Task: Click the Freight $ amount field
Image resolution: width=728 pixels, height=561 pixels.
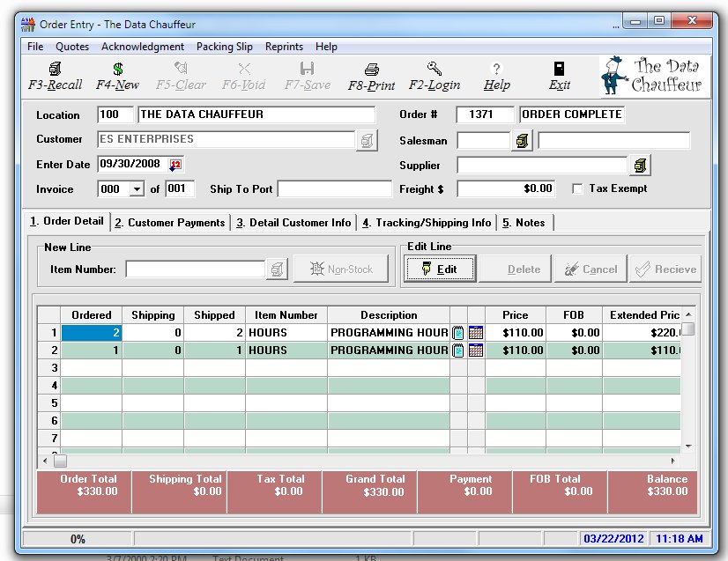Action: [506, 188]
